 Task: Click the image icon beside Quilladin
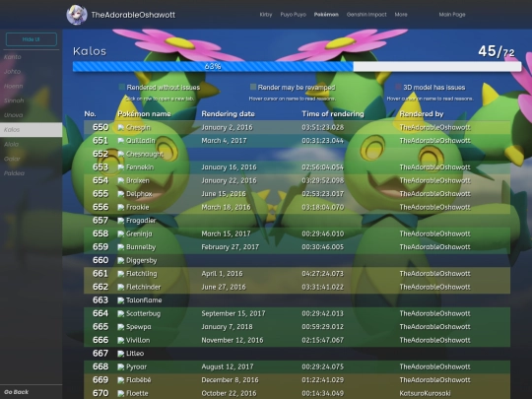point(121,141)
